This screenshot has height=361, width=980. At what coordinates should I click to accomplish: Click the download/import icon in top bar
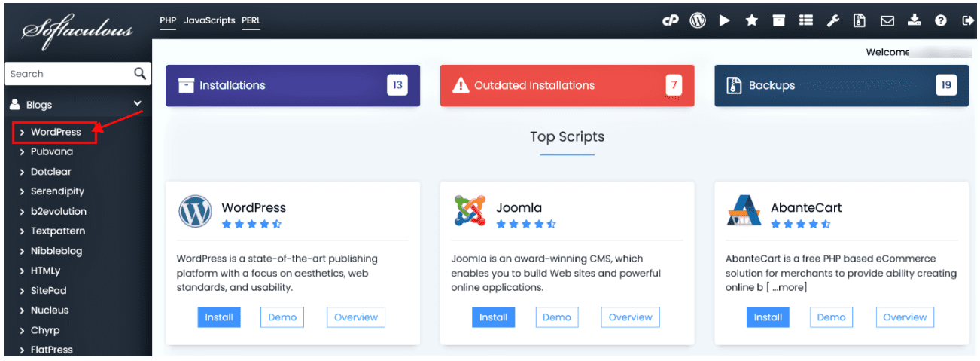point(914,21)
